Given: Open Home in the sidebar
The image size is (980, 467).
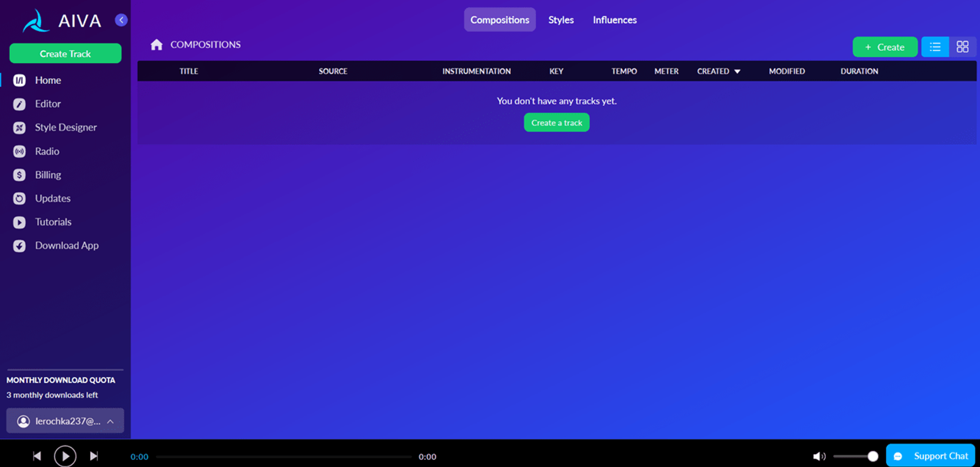Looking at the screenshot, I should pyautogui.click(x=48, y=80).
